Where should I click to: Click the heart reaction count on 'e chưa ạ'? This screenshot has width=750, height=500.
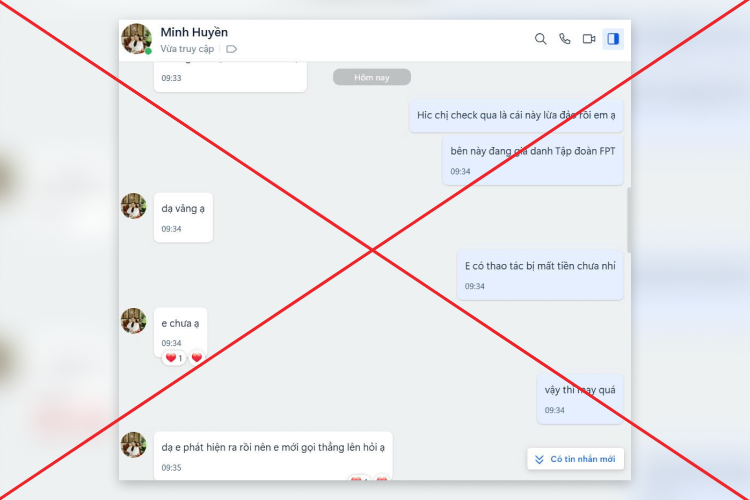pyautogui.click(x=174, y=357)
